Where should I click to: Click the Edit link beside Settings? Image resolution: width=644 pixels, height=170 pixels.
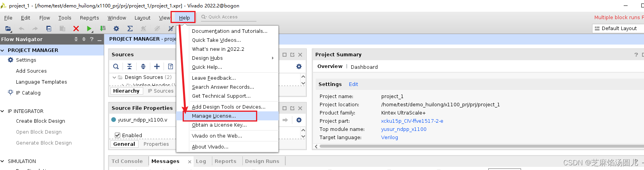[353, 84]
